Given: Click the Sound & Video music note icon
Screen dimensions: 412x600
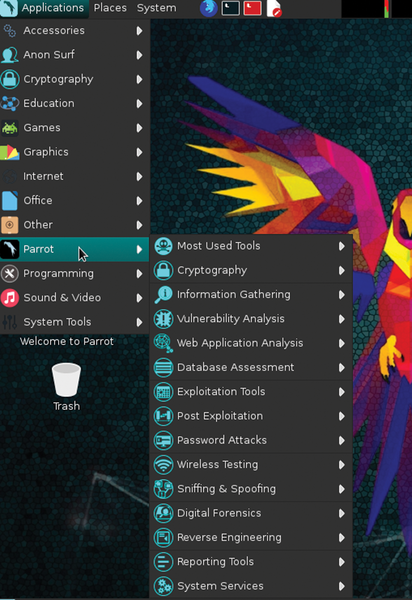Looking at the screenshot, I should coord(10,298).
